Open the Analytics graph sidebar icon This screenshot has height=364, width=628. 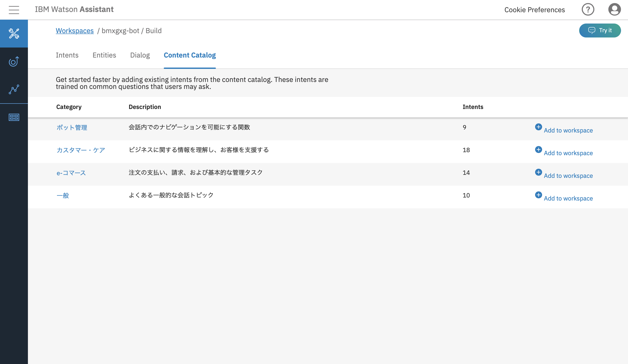click(14, 89)
